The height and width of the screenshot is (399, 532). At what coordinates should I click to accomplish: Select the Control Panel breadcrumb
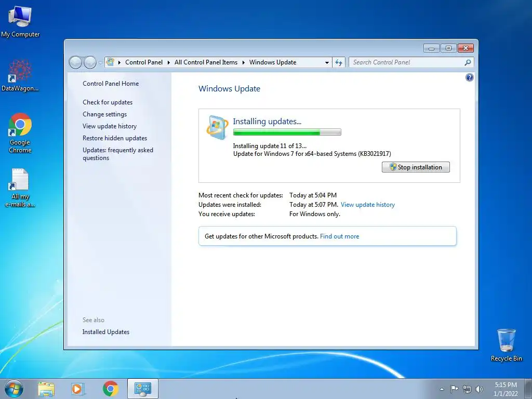(x=144, y=62)
